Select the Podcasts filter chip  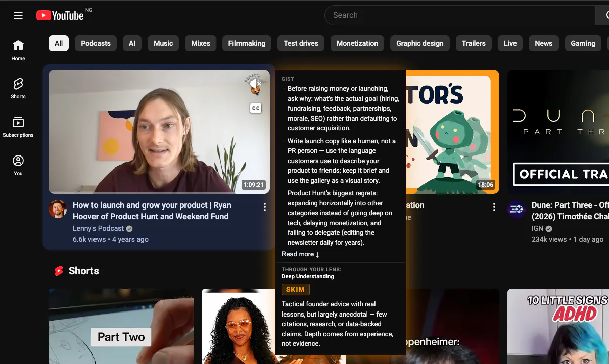(96, 43)
